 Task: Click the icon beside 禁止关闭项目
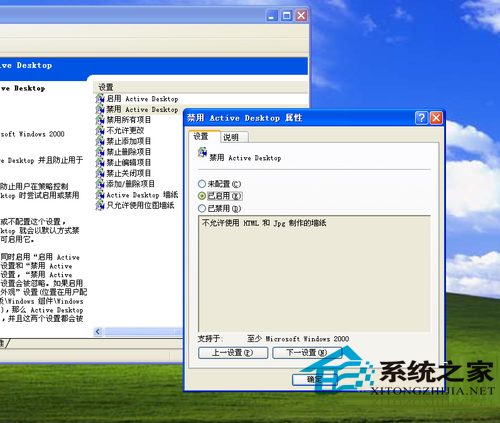pyautogui.click(x=100, y=173)
